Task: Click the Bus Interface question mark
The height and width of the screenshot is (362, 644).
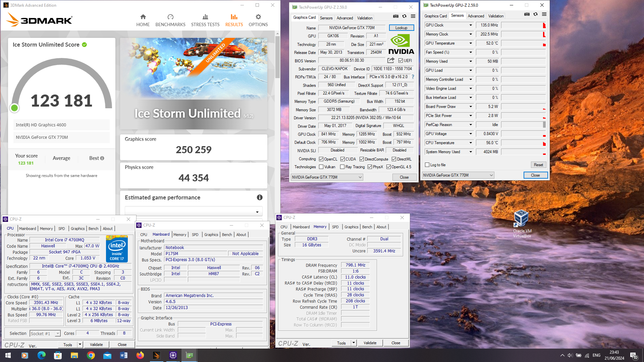Action: 413,77
